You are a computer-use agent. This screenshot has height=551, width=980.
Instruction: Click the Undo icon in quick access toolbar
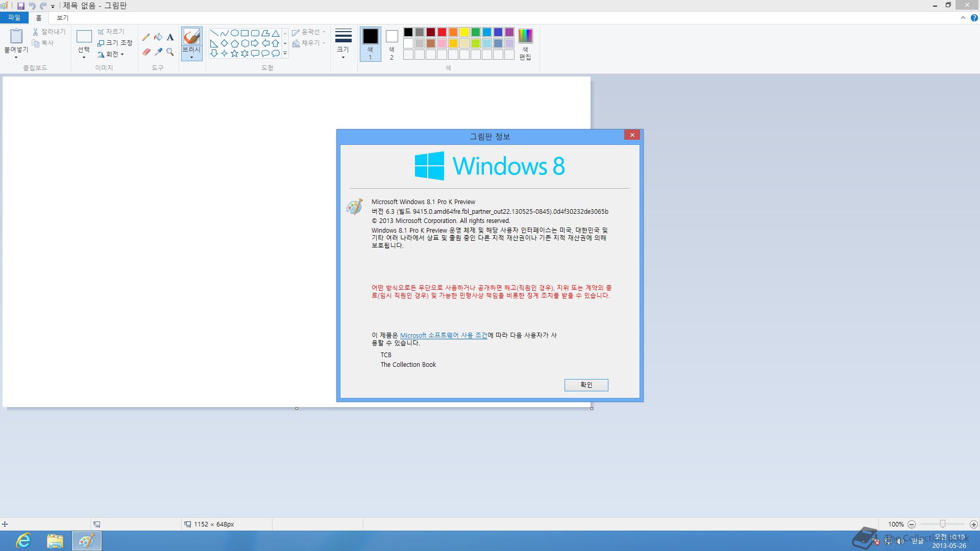(32, 6)
